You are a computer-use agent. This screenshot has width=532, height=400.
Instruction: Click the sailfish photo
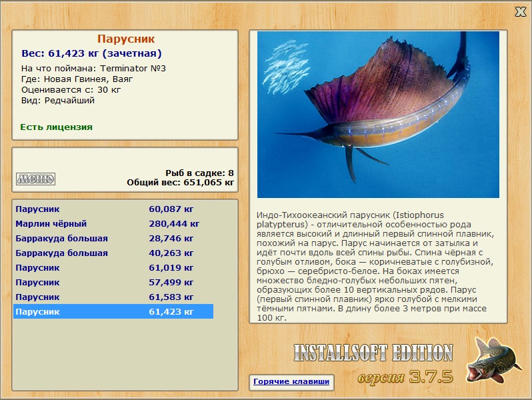coord(378,115)
